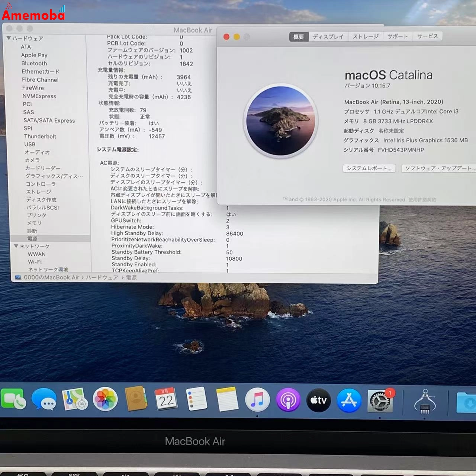The height and width of the screenshot is (476, 476).
Task: Collapse the ネットワーク section in the sidebar
Action: click(16, 246)
